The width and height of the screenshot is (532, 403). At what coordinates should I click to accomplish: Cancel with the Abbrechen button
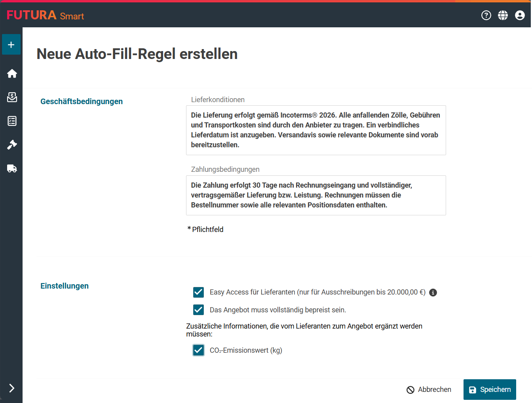(x=429, y=390)
